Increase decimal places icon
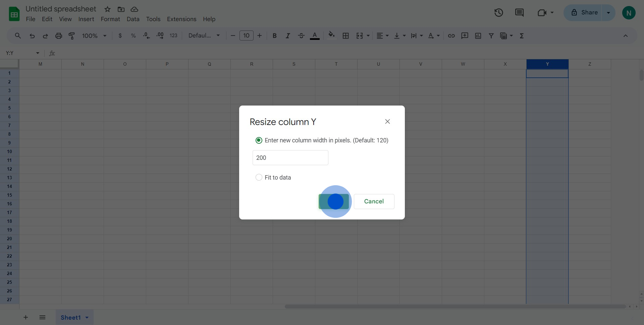Viewport: 644px width, 325px height. 160,36
